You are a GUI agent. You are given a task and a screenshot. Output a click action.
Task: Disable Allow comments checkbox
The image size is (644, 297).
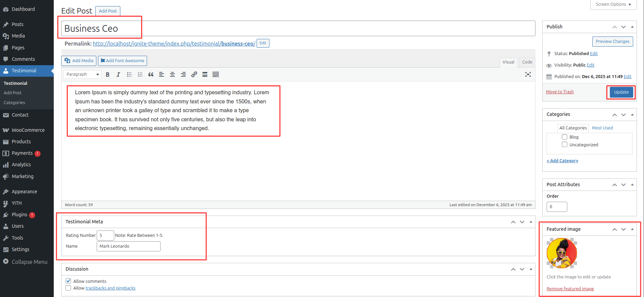click(x=69, y=281)
